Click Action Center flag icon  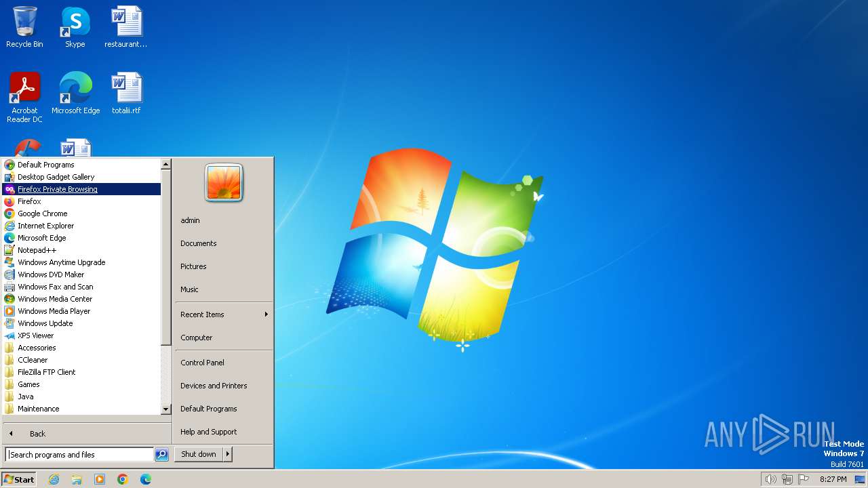(x=804, y=479)
